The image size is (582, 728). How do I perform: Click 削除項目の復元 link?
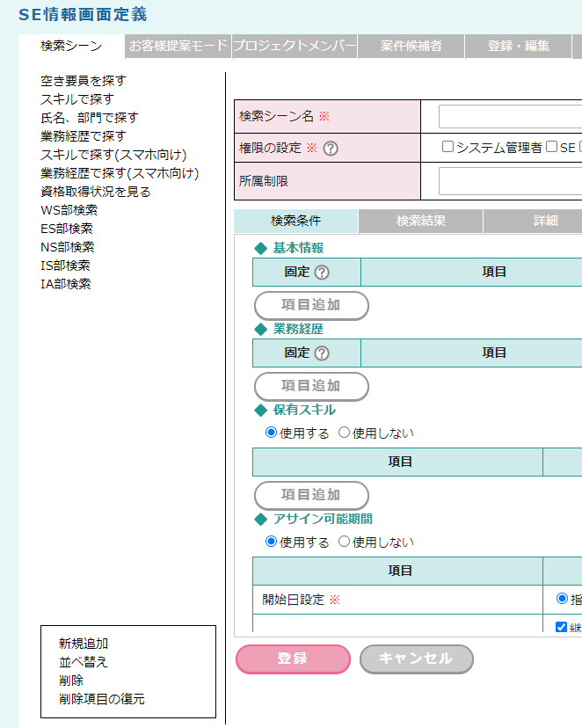point(102,699)
